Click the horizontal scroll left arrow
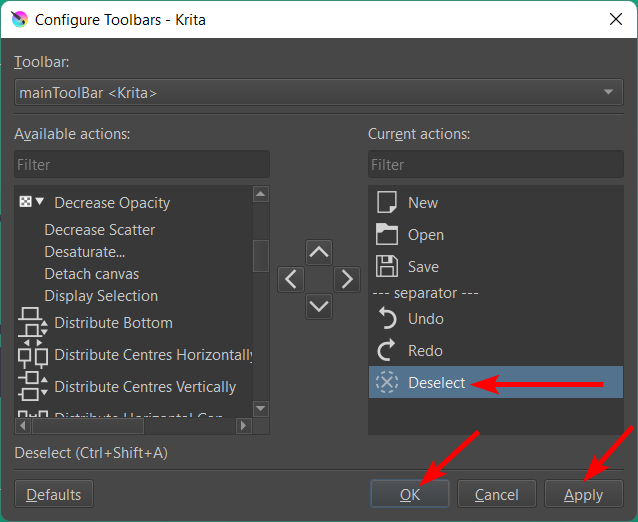This screenshot has width=638, height=522. tap(23, 426)
